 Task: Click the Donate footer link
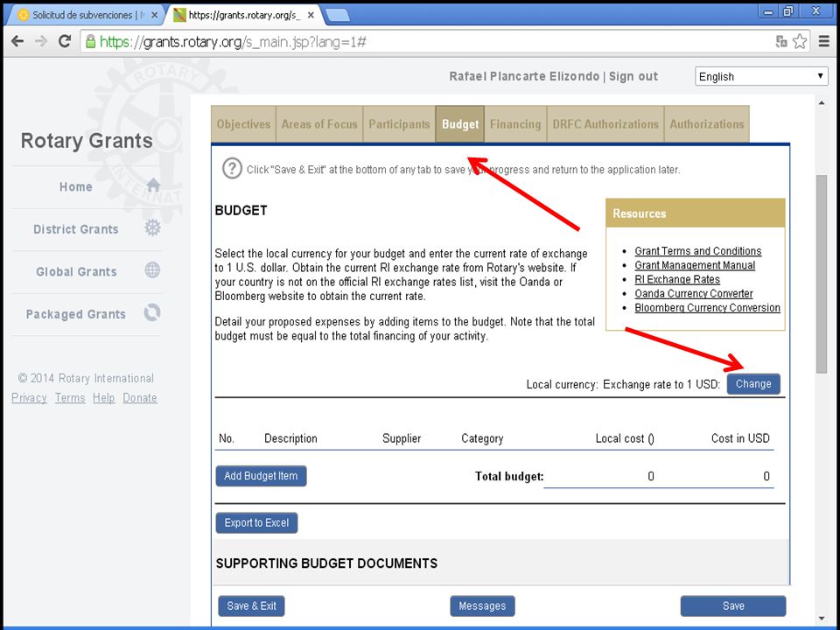(140, 397)
